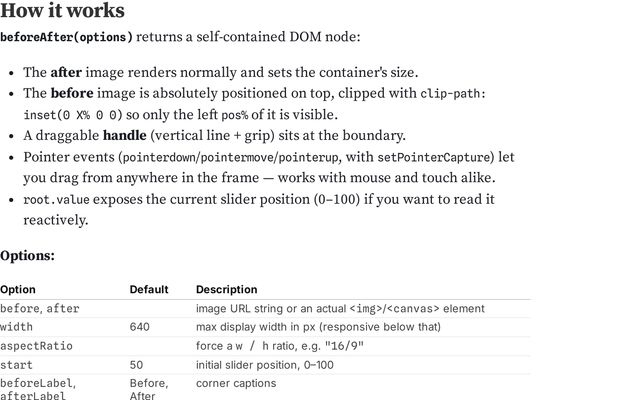The image size is (640, 400).
Task: Click the 'Default' column header
Action: 149,289
